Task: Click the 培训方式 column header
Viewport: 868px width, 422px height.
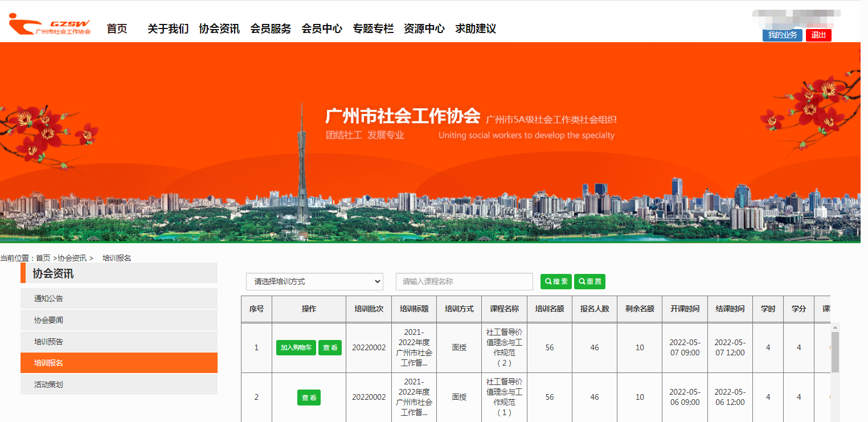Action: pos(459,309)
